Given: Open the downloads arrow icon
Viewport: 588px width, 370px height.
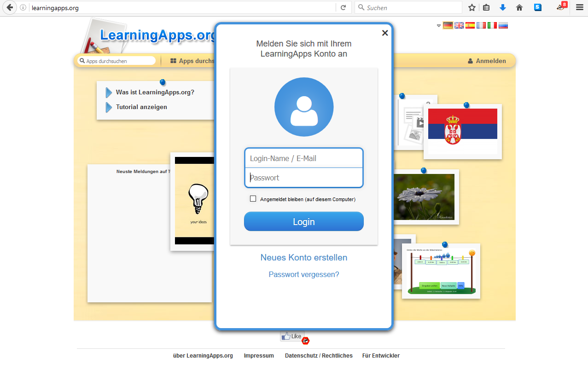Looking at the screenshot, I should point(503,7).
